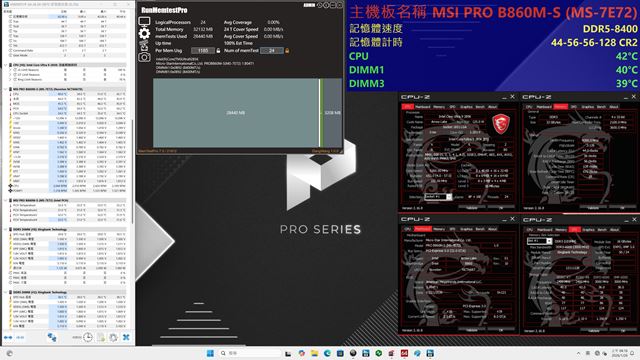Open File Explorer from the taskbar
The height and width of the screenshot is (360, 640).
click(314, 353)
